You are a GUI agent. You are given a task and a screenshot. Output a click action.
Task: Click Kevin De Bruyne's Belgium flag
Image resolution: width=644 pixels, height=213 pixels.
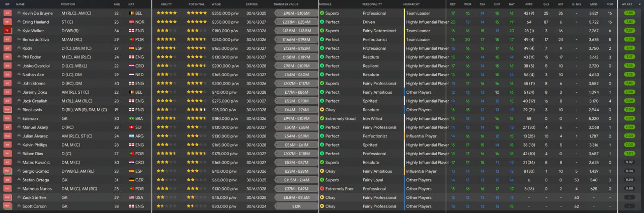tap(132, 13)
